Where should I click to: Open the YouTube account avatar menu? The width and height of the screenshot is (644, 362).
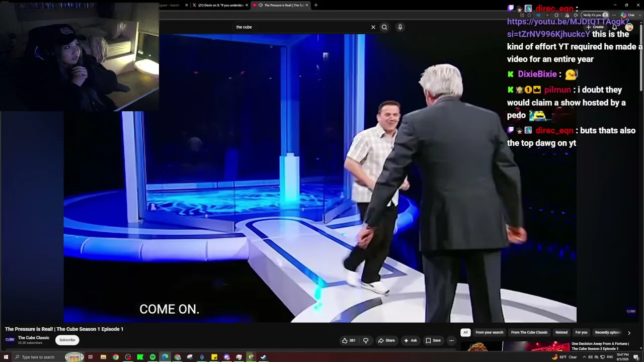pyautogui.click(x=629, y=27)
